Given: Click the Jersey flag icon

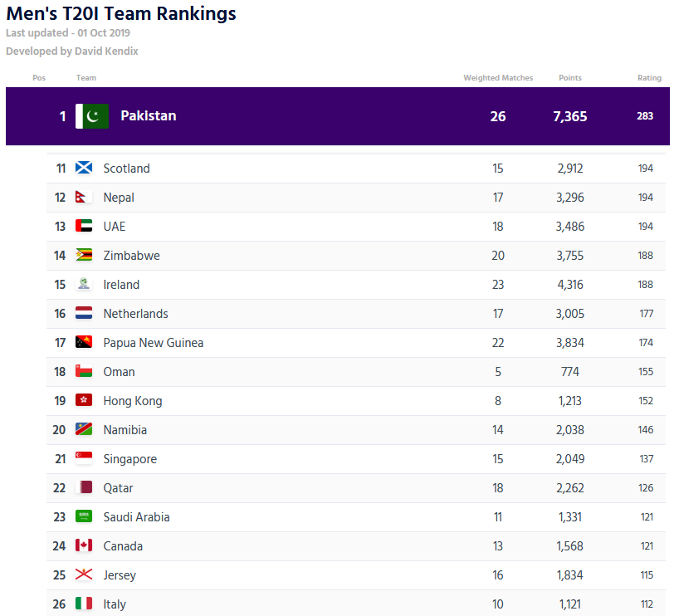Looking at the screenshot, I should [84, 574].
